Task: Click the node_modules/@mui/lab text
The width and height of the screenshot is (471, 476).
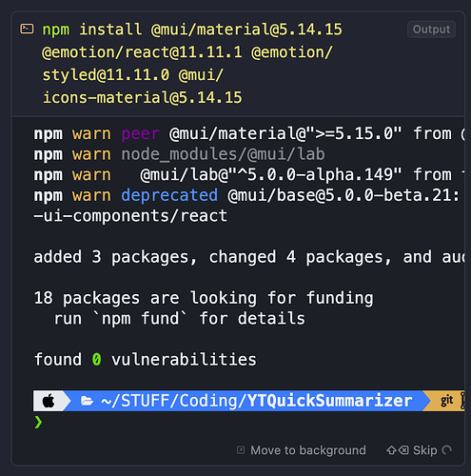Action: 223,154
